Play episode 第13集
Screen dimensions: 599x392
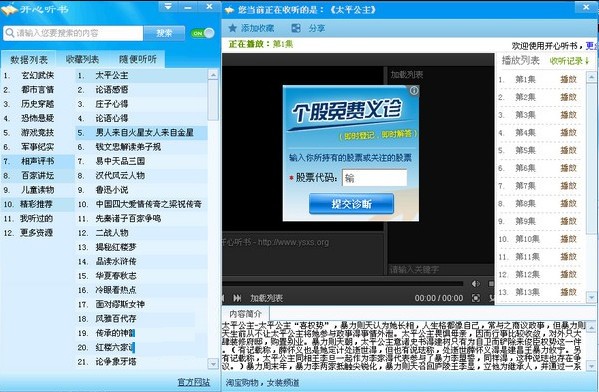568,292
